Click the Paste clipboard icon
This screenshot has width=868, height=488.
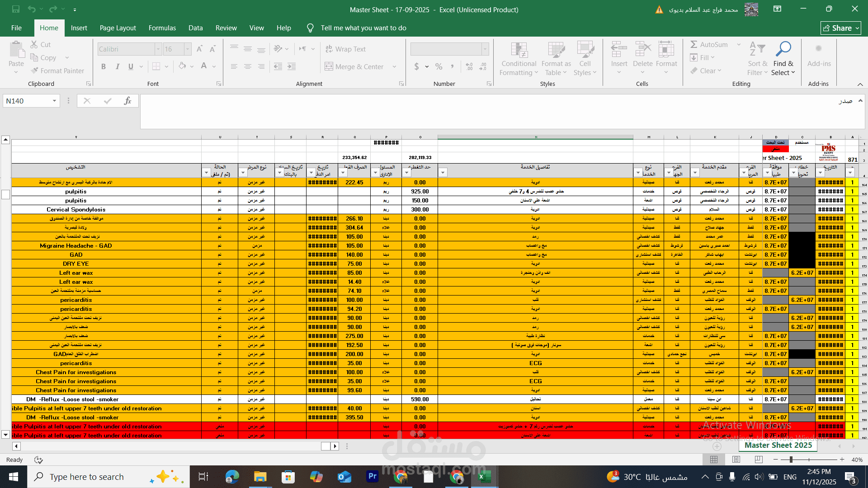(16, 50)
